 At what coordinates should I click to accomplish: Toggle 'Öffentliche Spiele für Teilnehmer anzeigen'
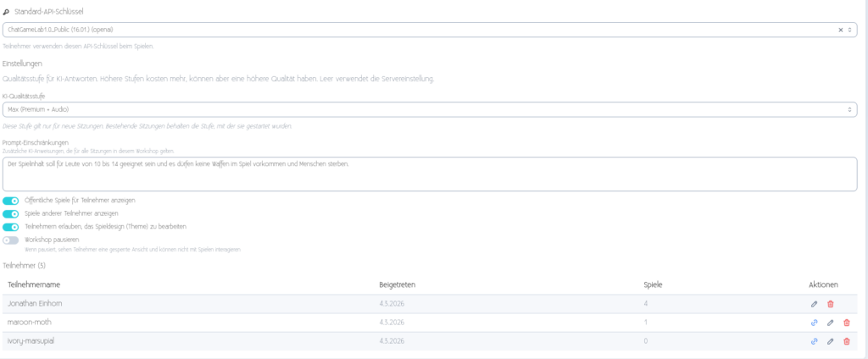click(11, 201)
